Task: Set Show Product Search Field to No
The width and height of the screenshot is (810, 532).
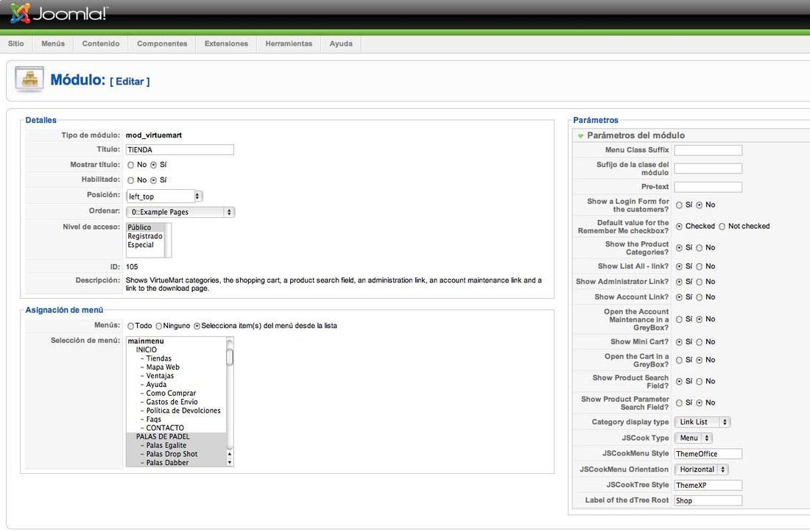Action: coord(700,382)
